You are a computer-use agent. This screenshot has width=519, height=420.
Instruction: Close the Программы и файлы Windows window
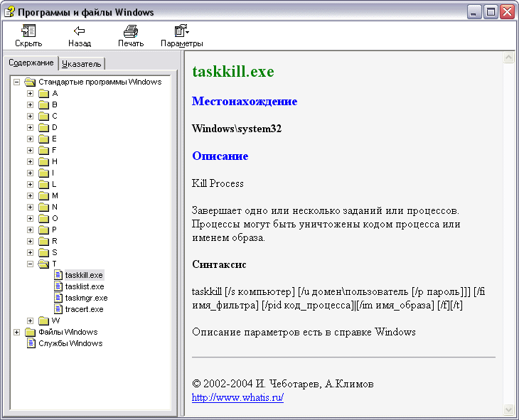[x=508, y=12]
